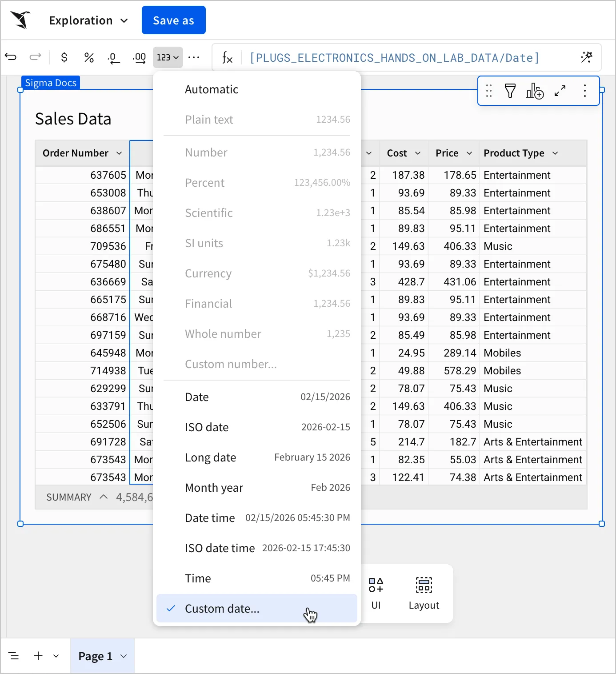
Task: Click the fx formula icon
Action: pyautogui.click(x=227, y=57)
